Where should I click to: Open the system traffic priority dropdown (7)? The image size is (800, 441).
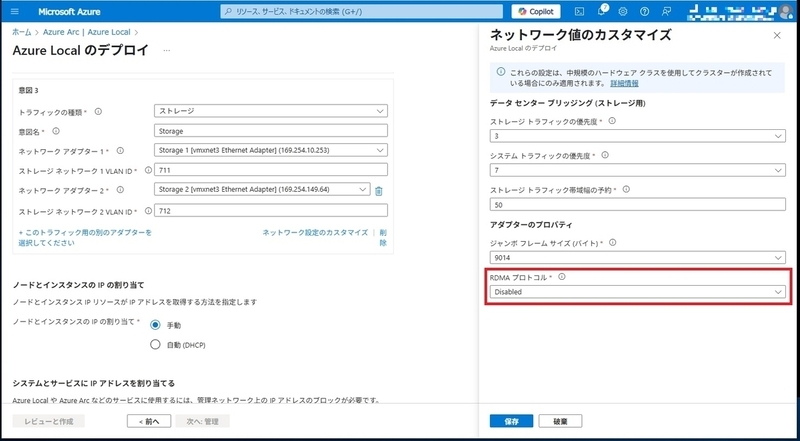[637, 170]
